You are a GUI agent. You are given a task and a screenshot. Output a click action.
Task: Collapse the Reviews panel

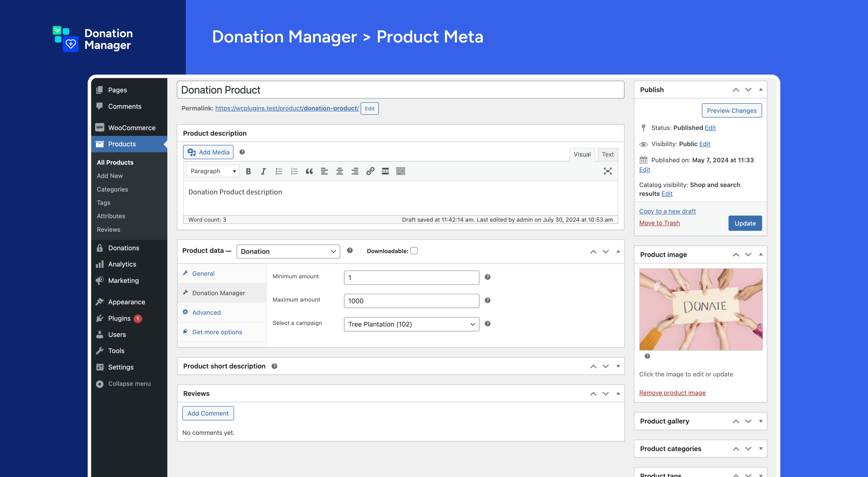(618, 394)
